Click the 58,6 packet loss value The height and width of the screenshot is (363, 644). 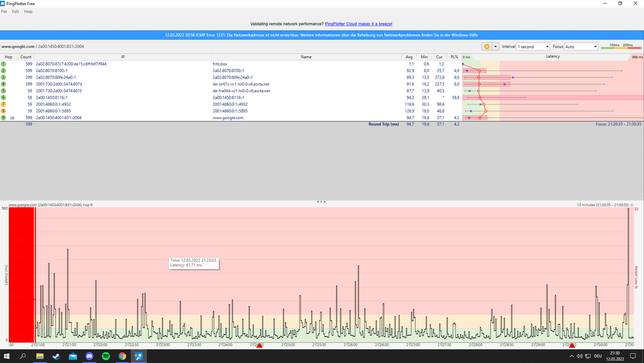pos(456,97)
